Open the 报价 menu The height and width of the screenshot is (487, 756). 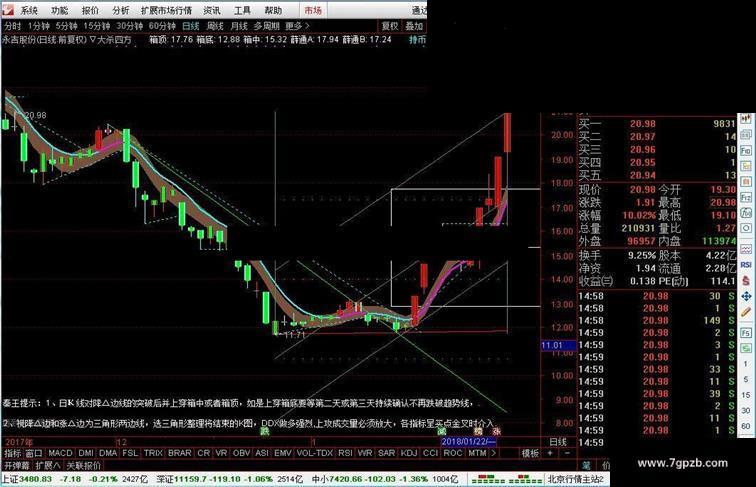click(x=90, y=10)
